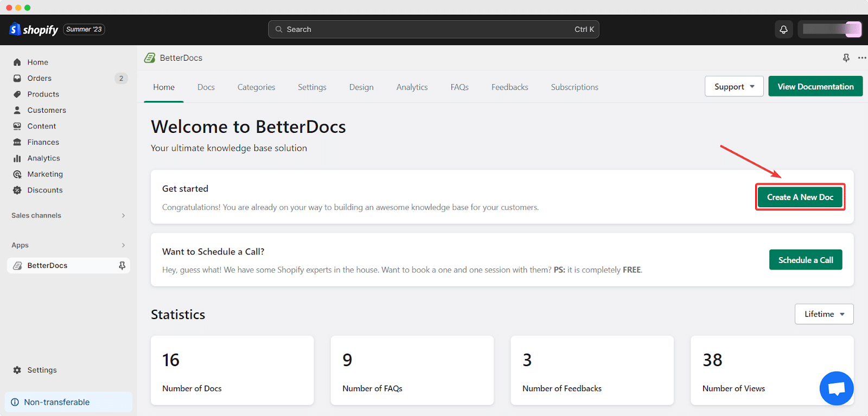
Task: Click the Summer '23 edition badge
Action: point(84,29)
